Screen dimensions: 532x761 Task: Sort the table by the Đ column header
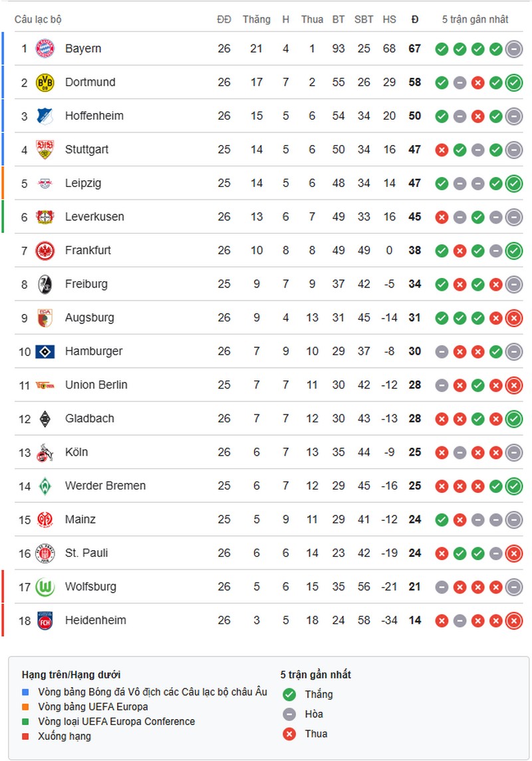point(414,19)
